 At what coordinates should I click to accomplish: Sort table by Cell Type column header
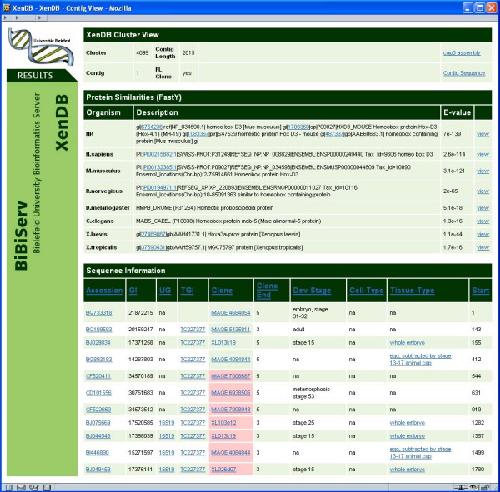point(366,290)
